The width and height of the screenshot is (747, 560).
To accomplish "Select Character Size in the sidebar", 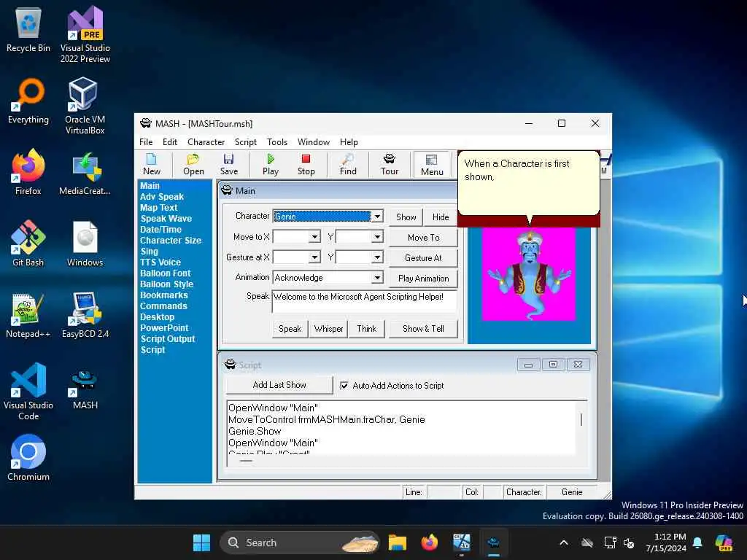I will (x=171, y=241).
